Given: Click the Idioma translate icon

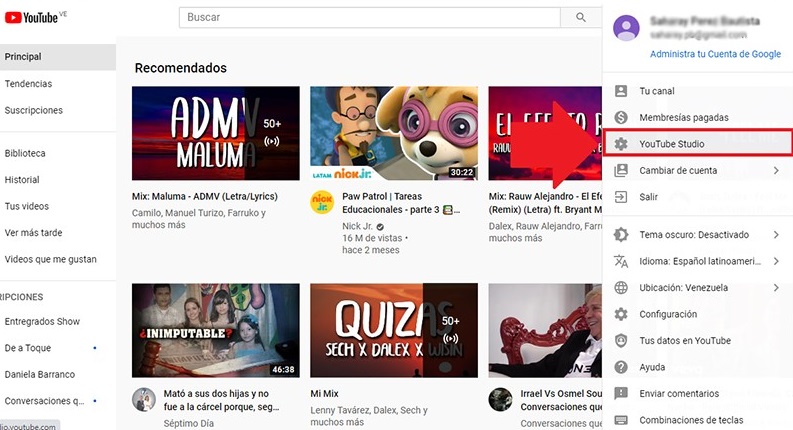Looking at the screenshot, I should pos(621,261).
